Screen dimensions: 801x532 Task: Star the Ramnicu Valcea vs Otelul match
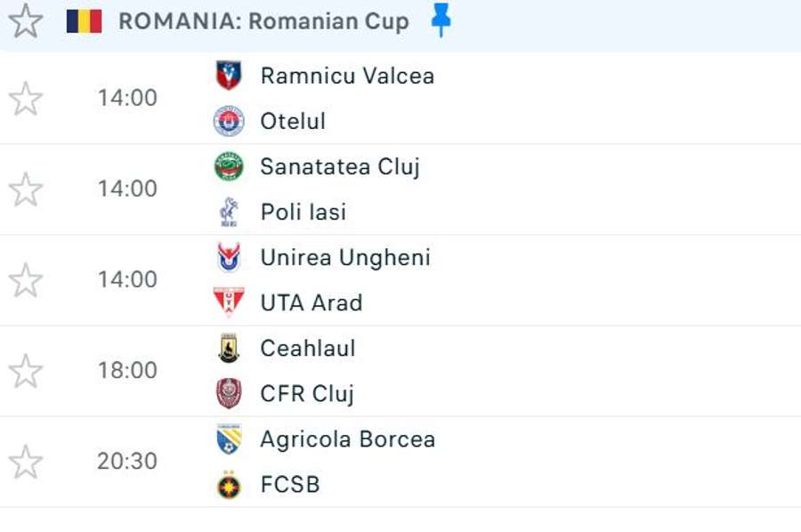click(25, 99)
